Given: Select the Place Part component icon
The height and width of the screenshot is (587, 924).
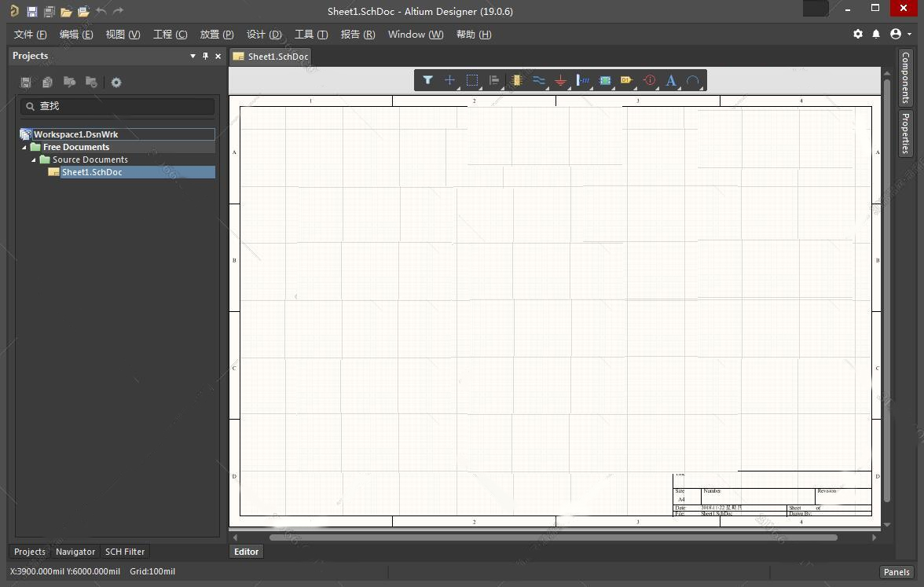Looking at the screenshot, I should (516, 80).
